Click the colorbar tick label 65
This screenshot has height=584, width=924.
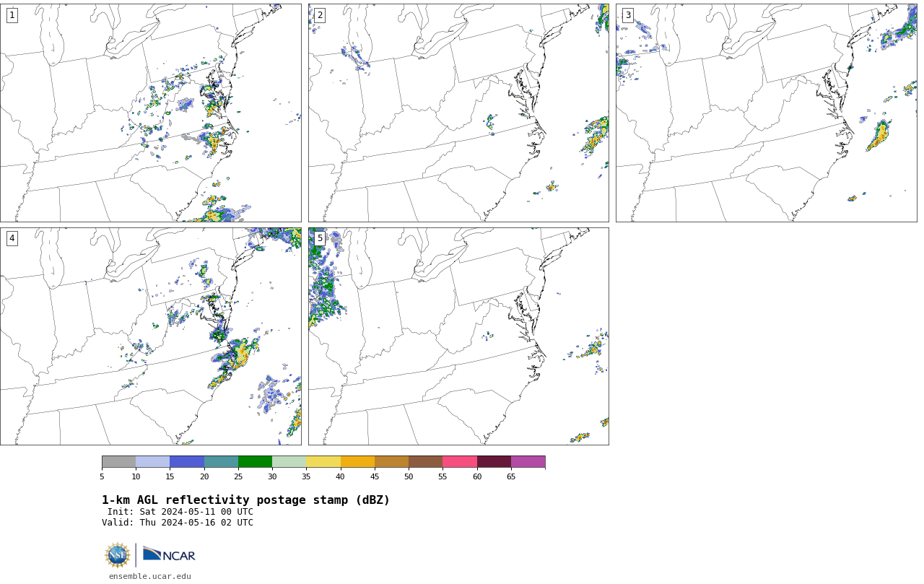[511, 476]
